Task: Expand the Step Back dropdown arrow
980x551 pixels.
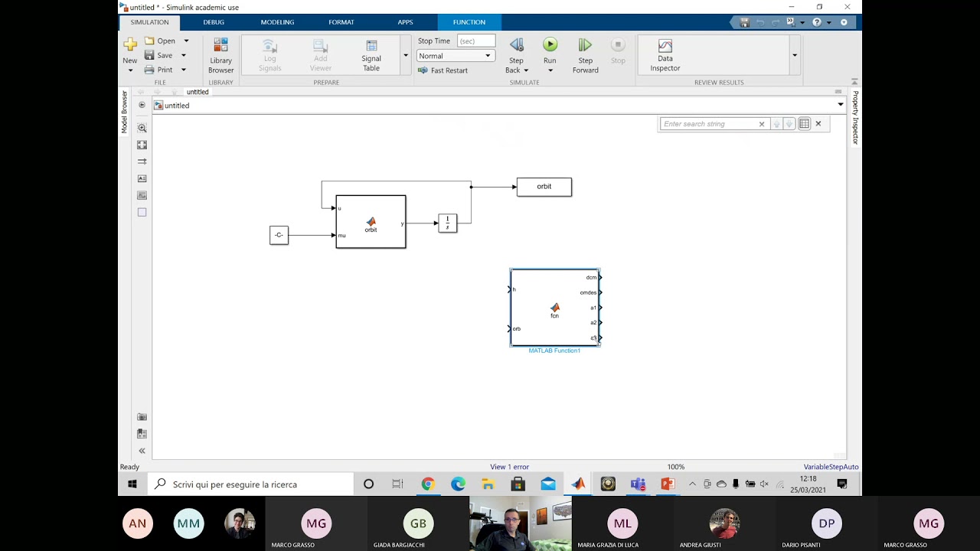Action: pos(526,70)
